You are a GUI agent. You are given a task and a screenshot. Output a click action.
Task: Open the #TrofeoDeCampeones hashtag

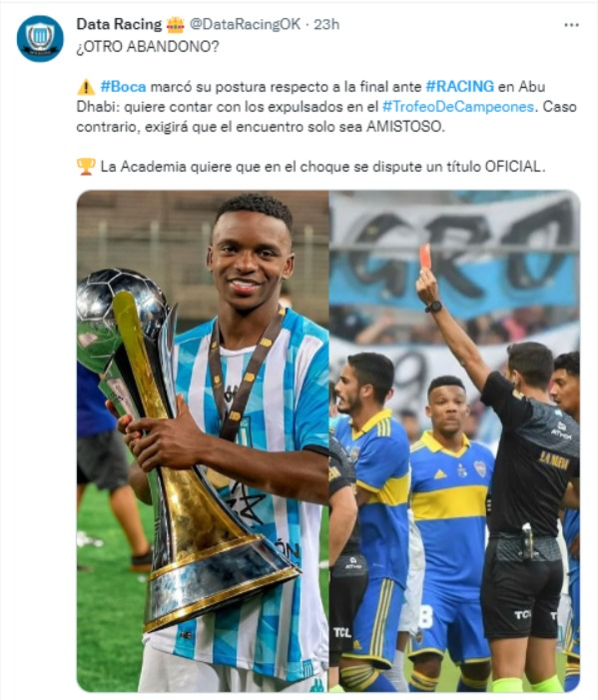458,107
